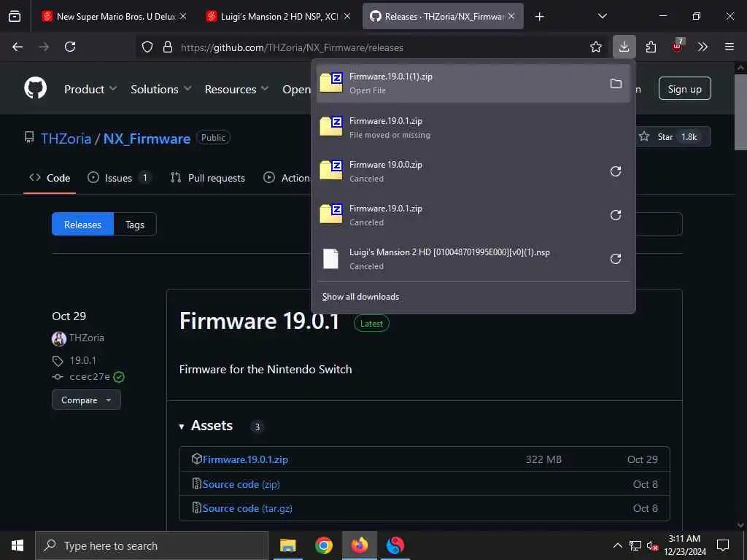
Task: Bookmark this page with the star icon
Action: (x=595, y=47)
